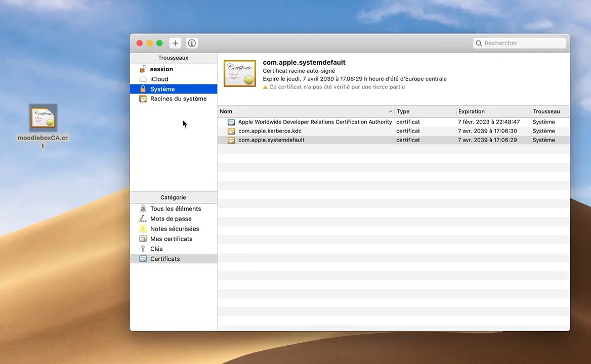Click the non-verified certificate warning text
Screen dimensions: 591x364
pos(337,87)
